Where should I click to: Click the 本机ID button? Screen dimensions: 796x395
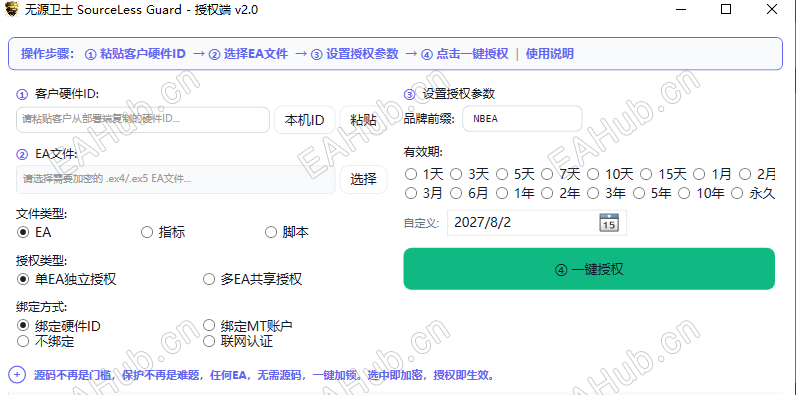[304, 120]
